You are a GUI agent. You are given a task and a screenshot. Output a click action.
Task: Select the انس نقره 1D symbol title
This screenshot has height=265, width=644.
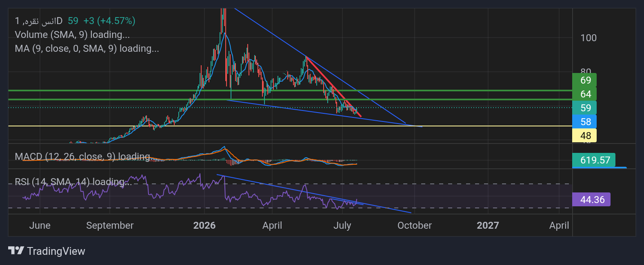click(x=39, y=21)
